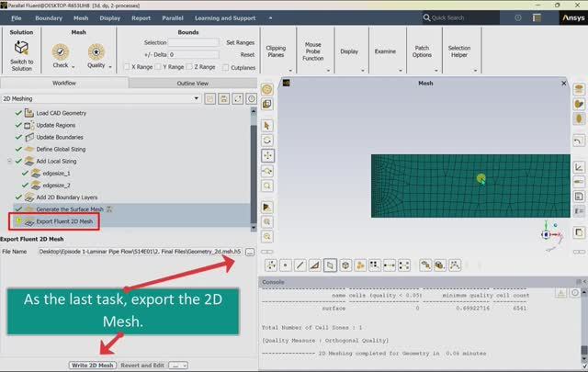The image size is (588, 372).
Task: Switch to the Outline View tab
Action: pyautogui.click(x=193, y=84)
